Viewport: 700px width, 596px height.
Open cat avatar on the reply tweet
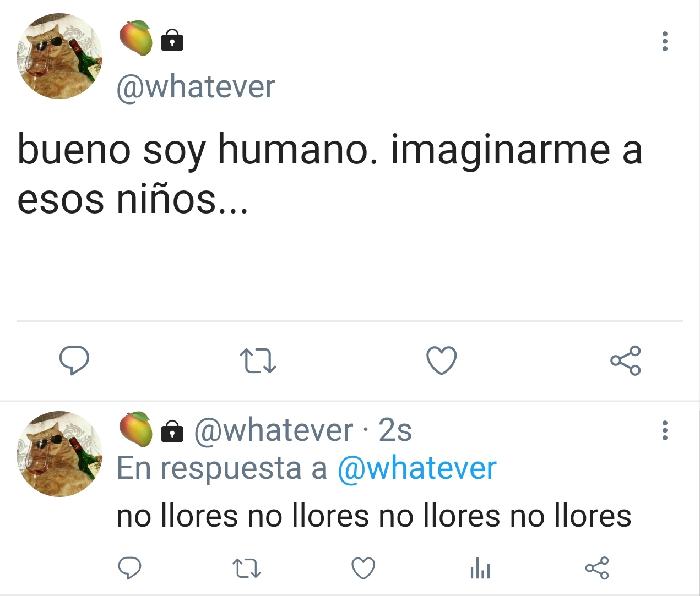coord(59,454)
